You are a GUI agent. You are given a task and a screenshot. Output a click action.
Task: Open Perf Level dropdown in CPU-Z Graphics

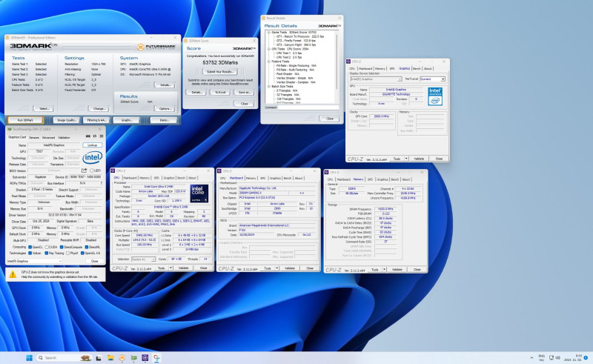coord(433,79)
